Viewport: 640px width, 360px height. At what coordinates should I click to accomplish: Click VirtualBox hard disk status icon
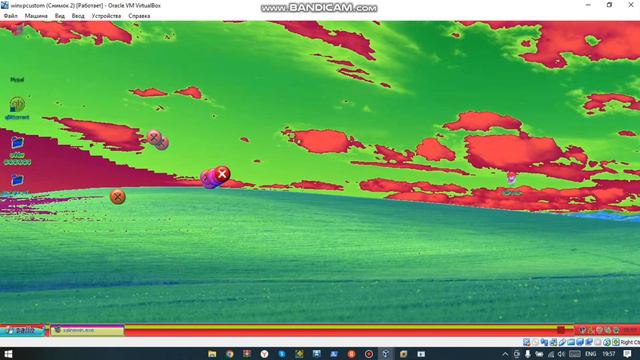pyautogui.click(x=527, y=342)
